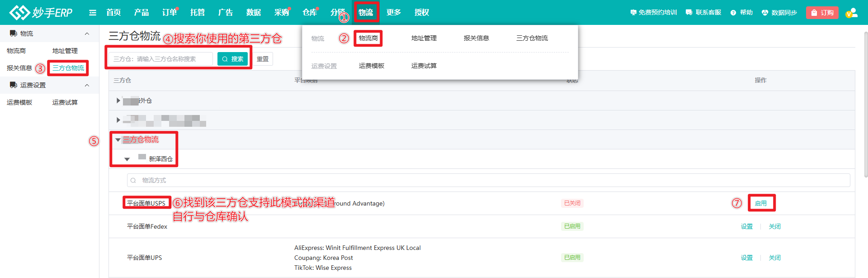Click 联系客服 in the header
Viewport: 868px width, 278px height.
(703, 13)
